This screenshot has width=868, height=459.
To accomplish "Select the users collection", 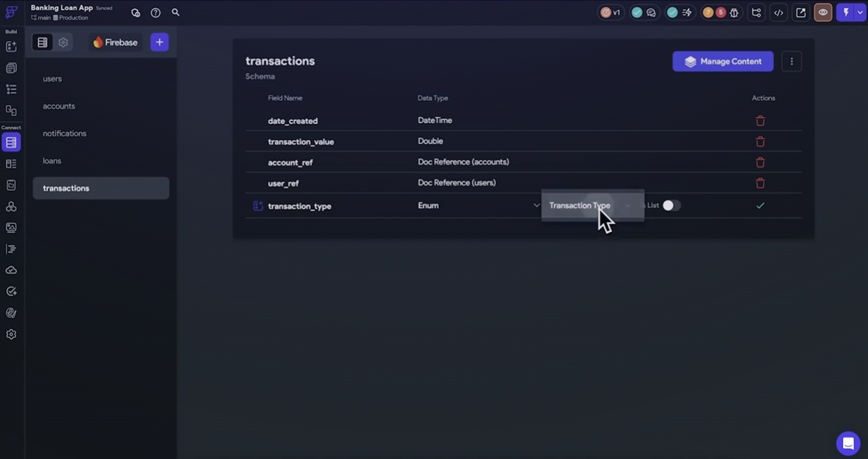I will pyautogui.click(x=53, y=79).
